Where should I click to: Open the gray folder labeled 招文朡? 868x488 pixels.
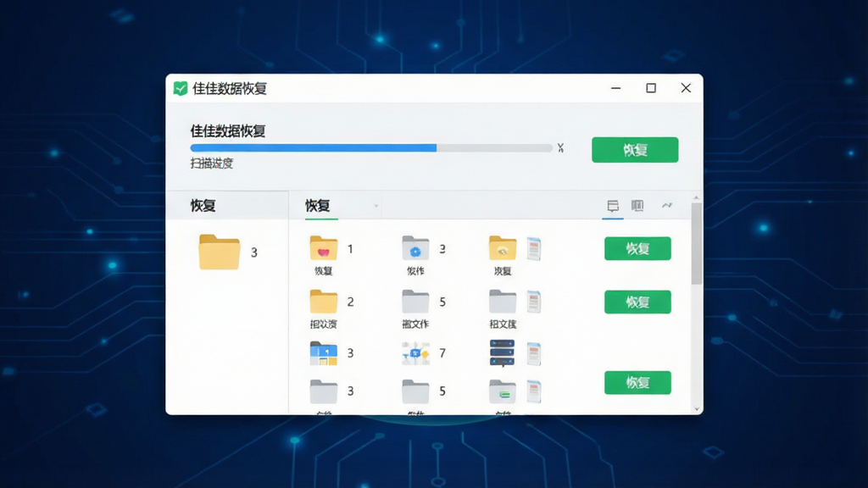click(x=503, y=301)
